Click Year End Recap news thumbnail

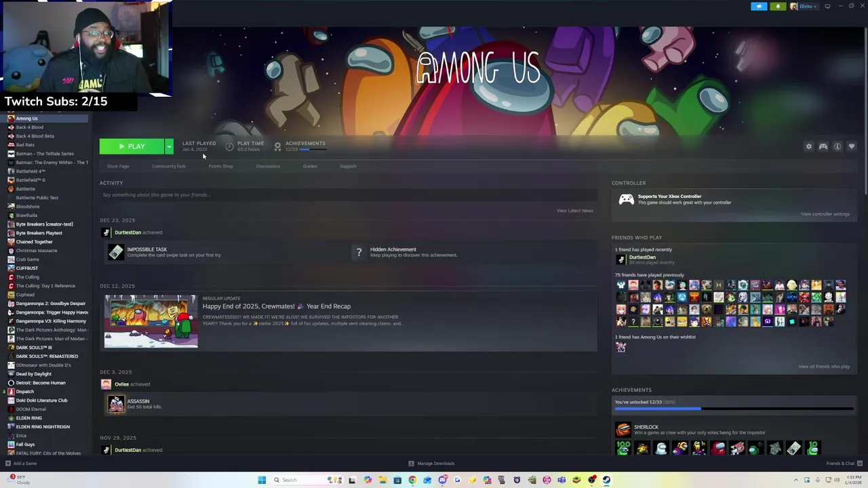pyautogui.click(x=151, y=321)
